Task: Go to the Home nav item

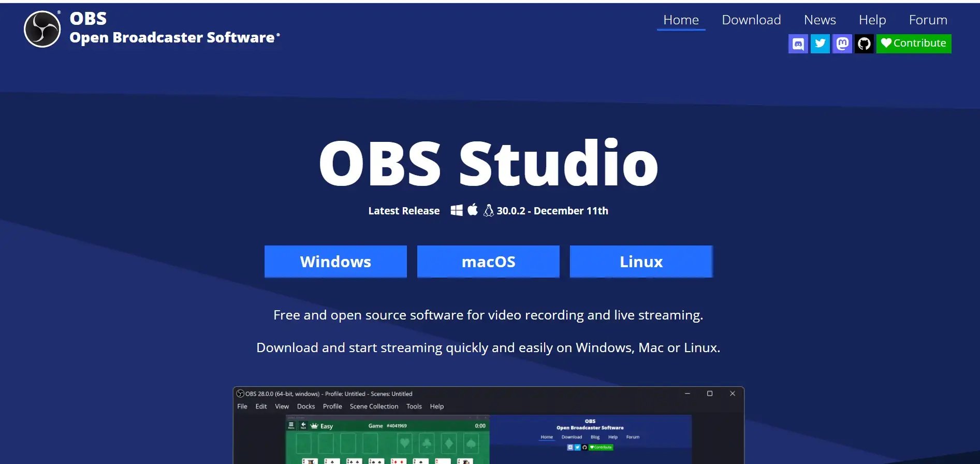Action: (681, 20)
